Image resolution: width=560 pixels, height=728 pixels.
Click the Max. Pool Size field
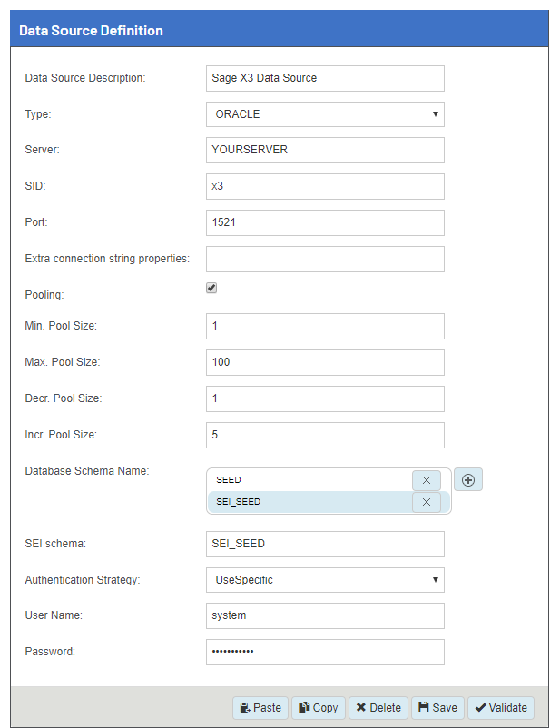(x=325, y=362)
